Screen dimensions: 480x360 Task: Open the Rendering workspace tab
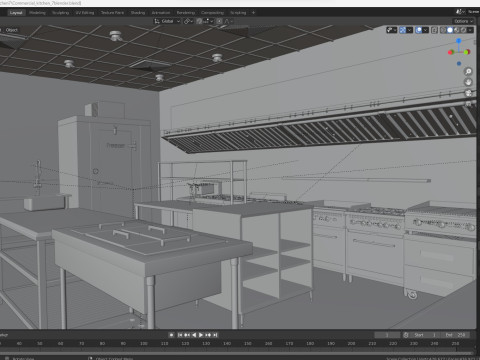[x=186, y=13]
